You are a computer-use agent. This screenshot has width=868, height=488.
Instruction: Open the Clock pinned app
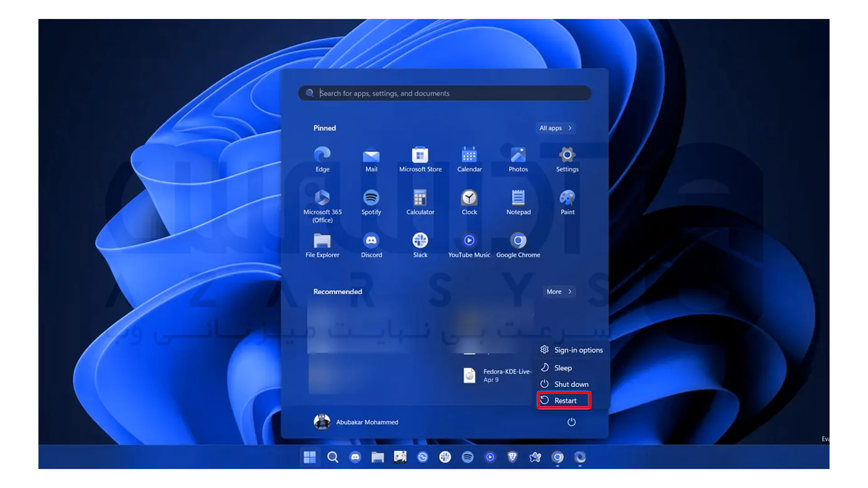click(469, 202)
